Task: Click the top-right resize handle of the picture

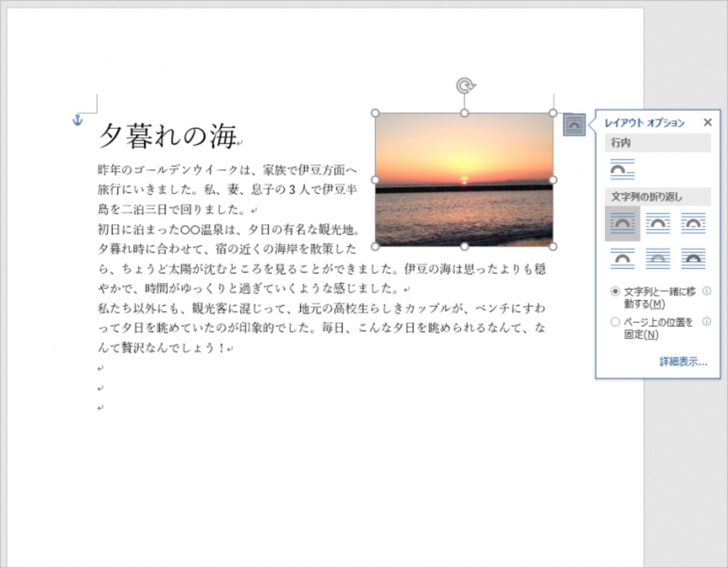Action: [553, 113]
